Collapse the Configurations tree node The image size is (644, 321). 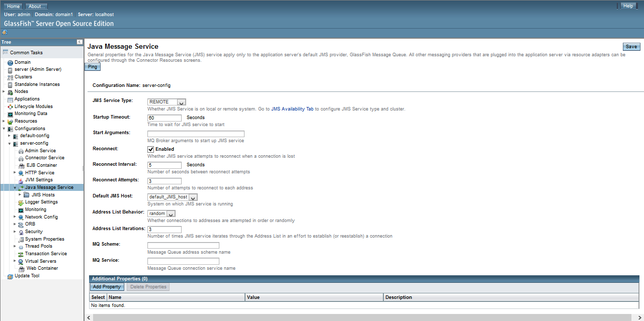point(4,129)
